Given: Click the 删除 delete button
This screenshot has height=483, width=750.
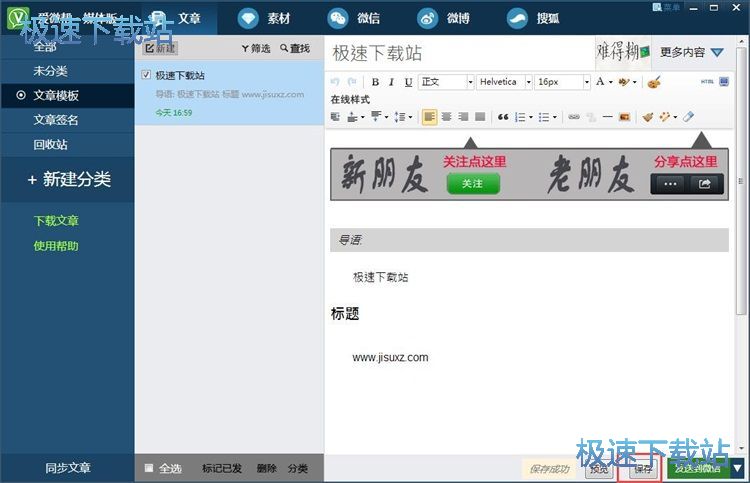Looking at the screenshot, I should tap(266, 468).
